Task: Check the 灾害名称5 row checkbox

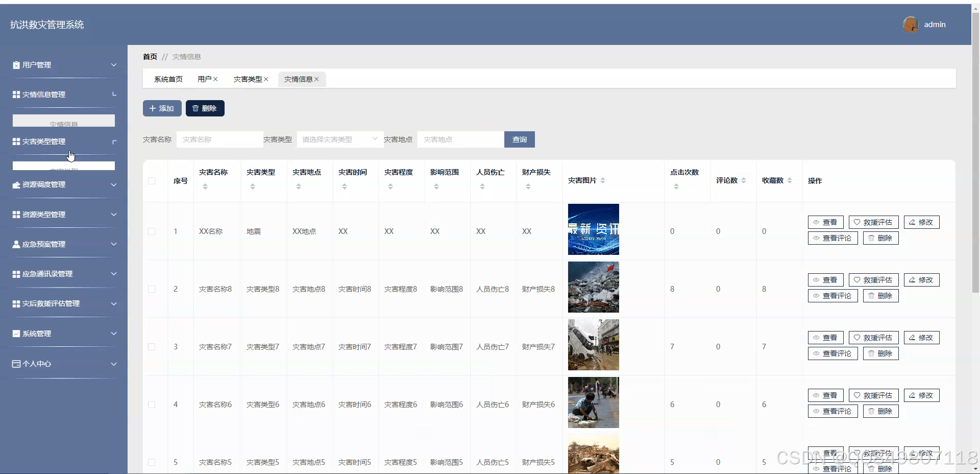Action: tap(152, 462)
